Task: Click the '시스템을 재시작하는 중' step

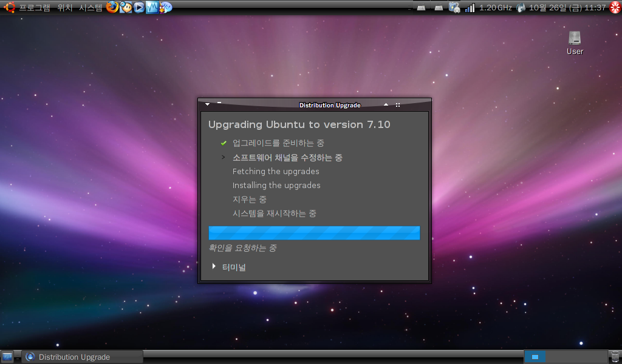Action: [x=274, y=214]
